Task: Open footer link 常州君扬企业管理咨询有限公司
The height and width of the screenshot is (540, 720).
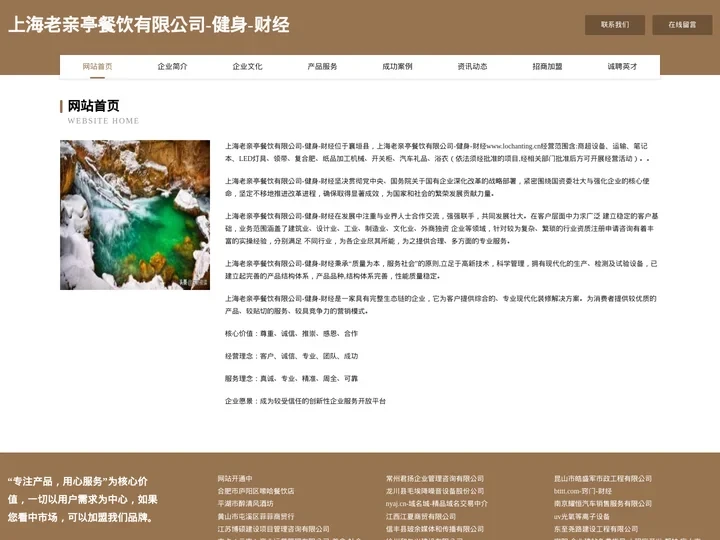Action: pyautogui.click(x=435, y=478)
